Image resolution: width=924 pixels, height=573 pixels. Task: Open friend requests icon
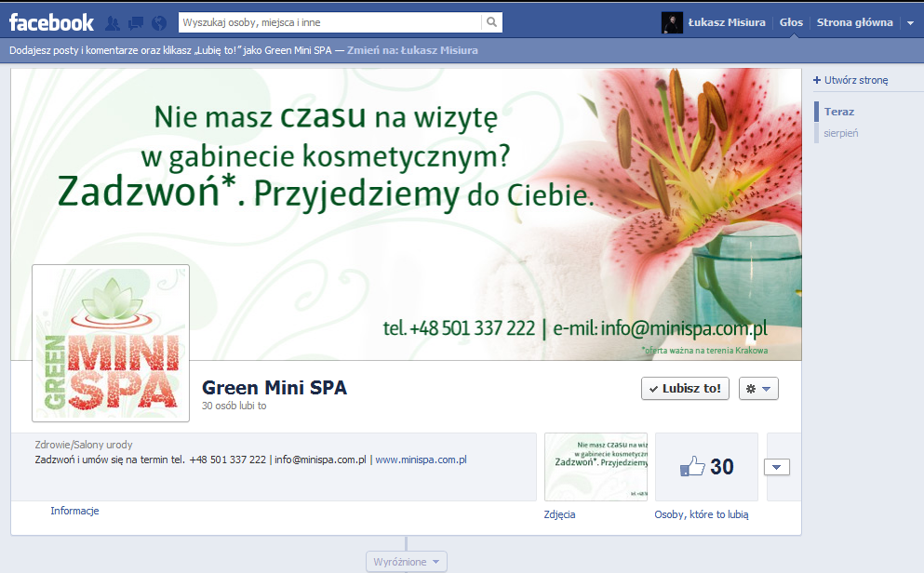[x=112, y=23]
